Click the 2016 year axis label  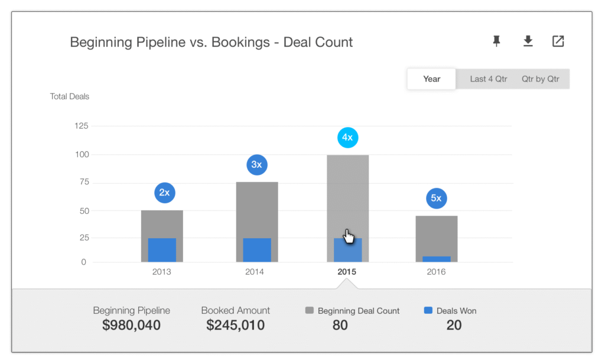[436, 272]
